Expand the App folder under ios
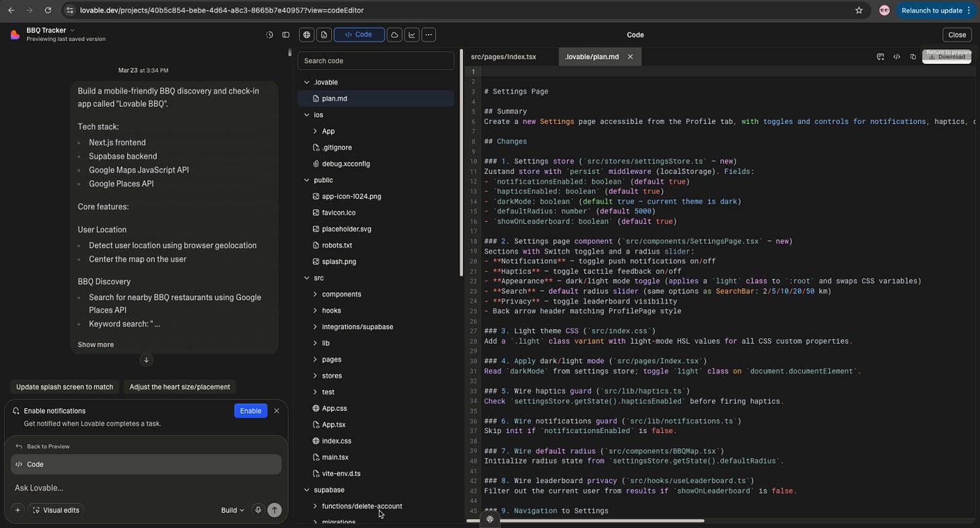980x528 pixels. click(x=315, y=131)
